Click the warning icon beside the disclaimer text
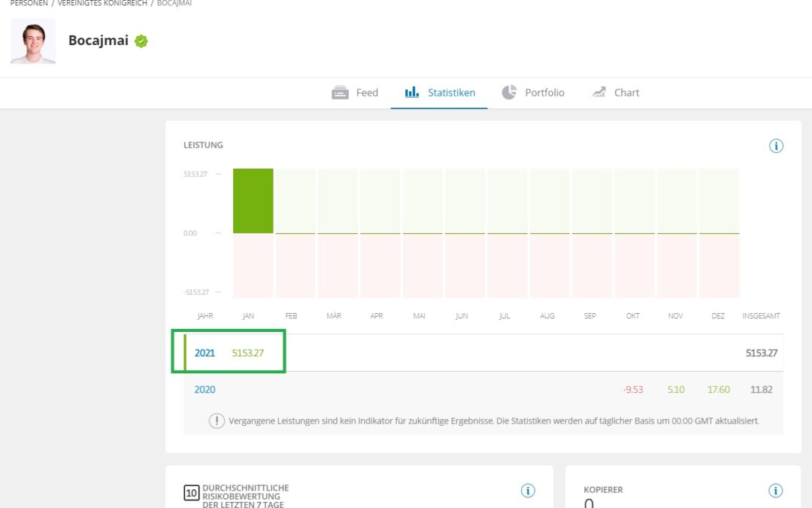812x508 pixels. pos(217,421)
